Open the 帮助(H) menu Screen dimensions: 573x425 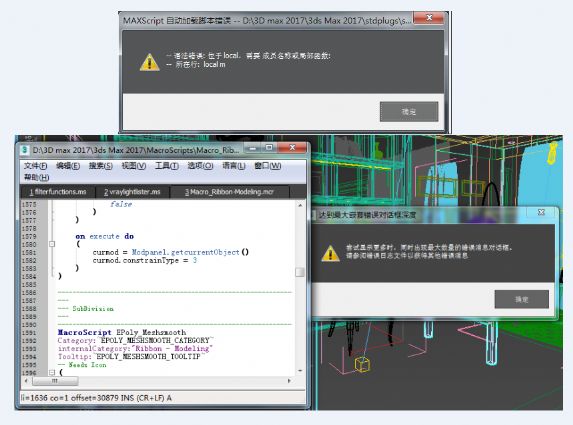click(x=37, y=178)
